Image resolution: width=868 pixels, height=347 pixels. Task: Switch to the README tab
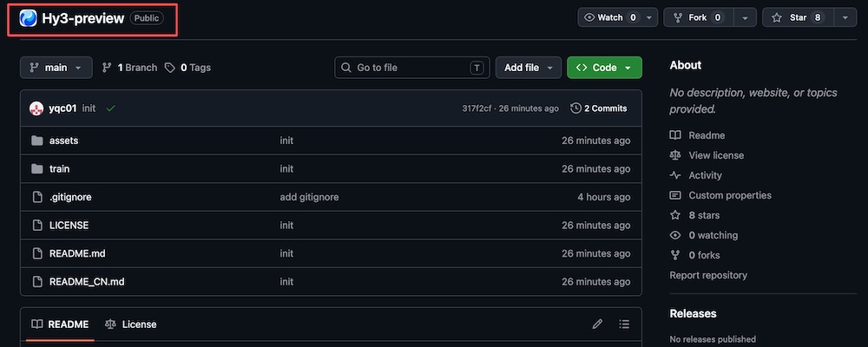tap(60, 324)
